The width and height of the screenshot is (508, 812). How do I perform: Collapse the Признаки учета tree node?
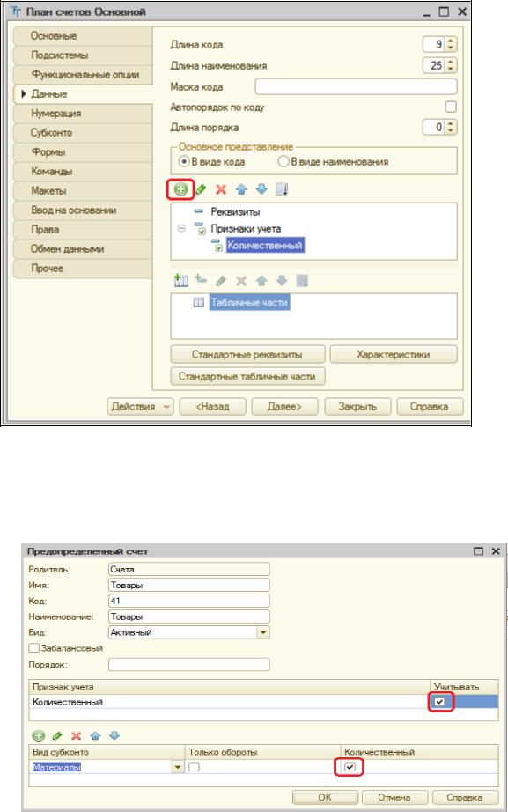(x=181, y=228)
